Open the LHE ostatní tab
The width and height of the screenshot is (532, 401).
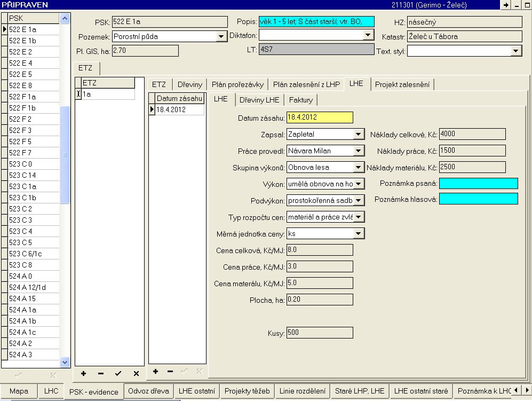[x=197, y=391]
